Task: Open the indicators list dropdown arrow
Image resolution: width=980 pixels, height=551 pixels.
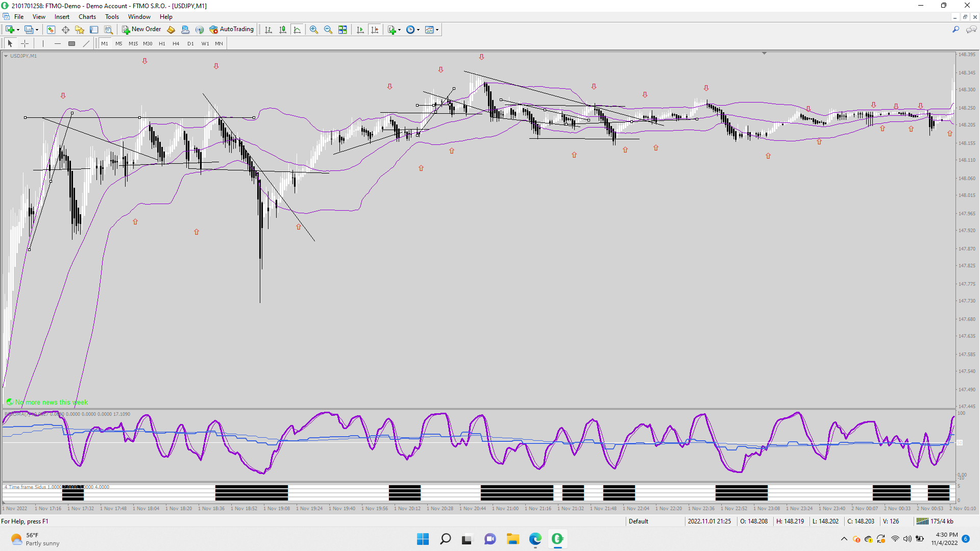Action: [399, 30]
